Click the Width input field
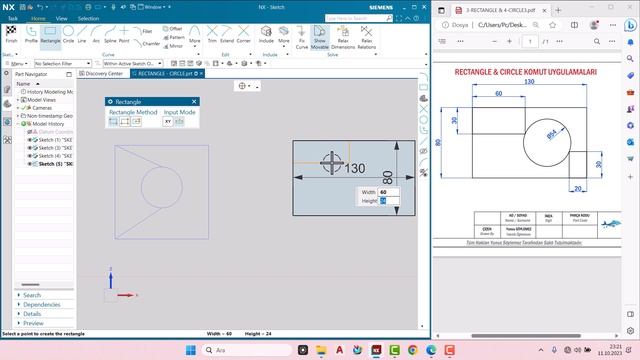The width and height of the screenshot is (640, 360). pyautogui.click(x=388, y=192)
